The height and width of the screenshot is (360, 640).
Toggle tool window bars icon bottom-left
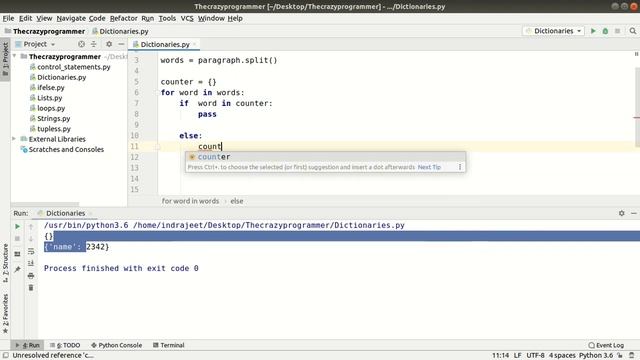point(6,356)
